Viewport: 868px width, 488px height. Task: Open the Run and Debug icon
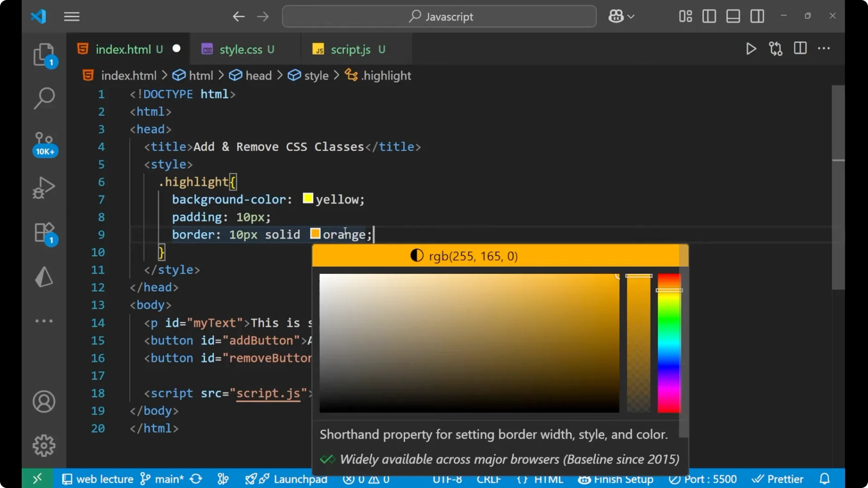[44, 188]
